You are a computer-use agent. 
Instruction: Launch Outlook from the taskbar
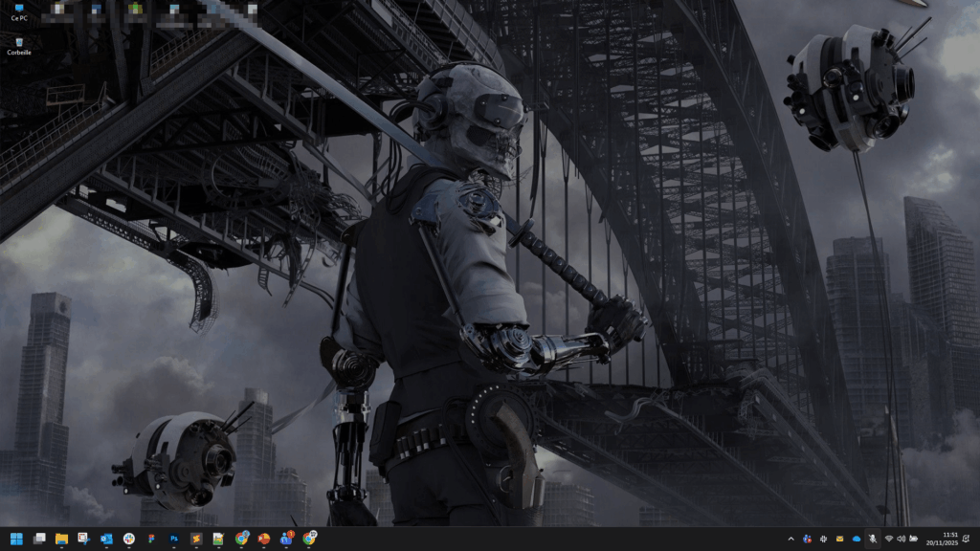point(105,539)
